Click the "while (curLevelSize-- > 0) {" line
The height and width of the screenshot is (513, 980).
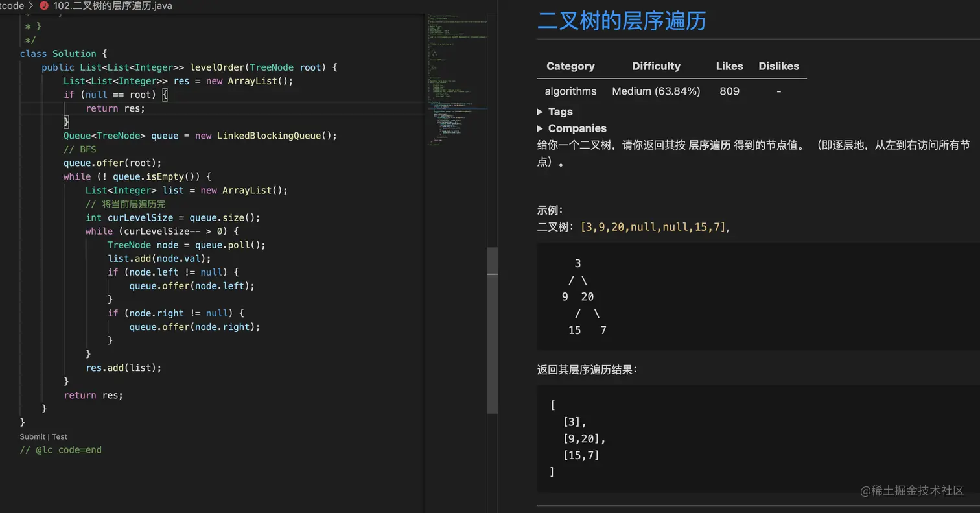pyautogui.click(x=162, y=231)
